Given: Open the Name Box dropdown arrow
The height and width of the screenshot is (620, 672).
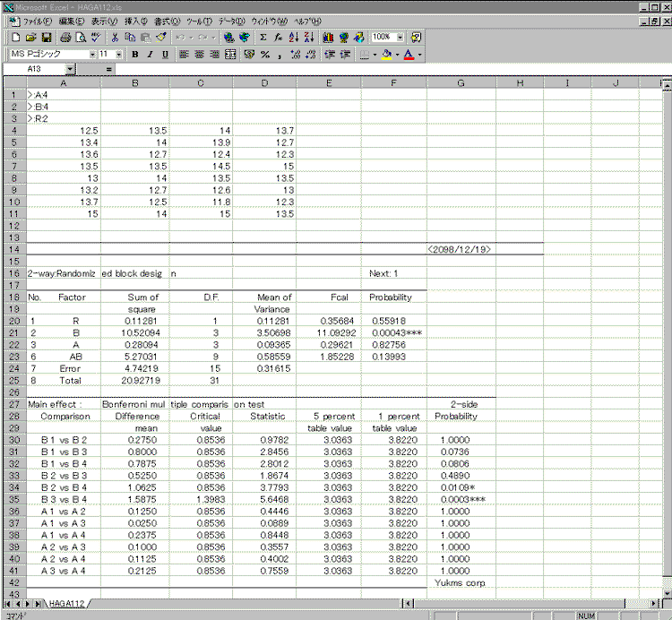Looking at the screenshot, I should (x=70, y=69).
